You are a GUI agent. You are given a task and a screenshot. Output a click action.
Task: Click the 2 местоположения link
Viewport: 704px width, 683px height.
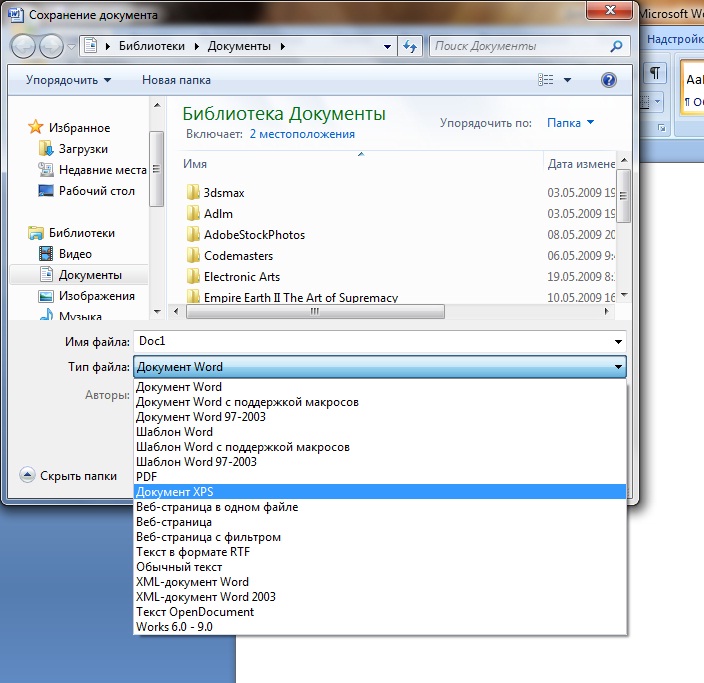pos(302,134)
